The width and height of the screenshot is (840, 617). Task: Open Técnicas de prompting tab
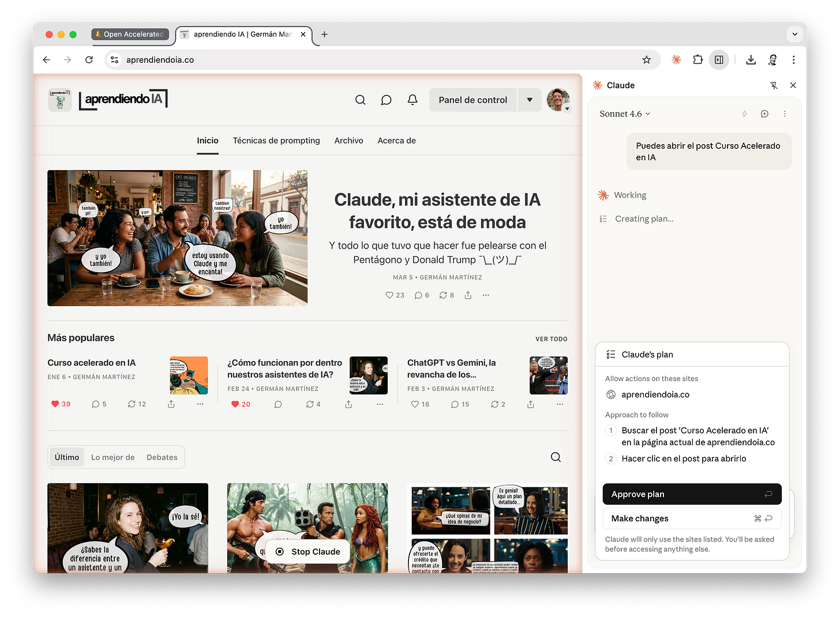(x=276, y=141)
